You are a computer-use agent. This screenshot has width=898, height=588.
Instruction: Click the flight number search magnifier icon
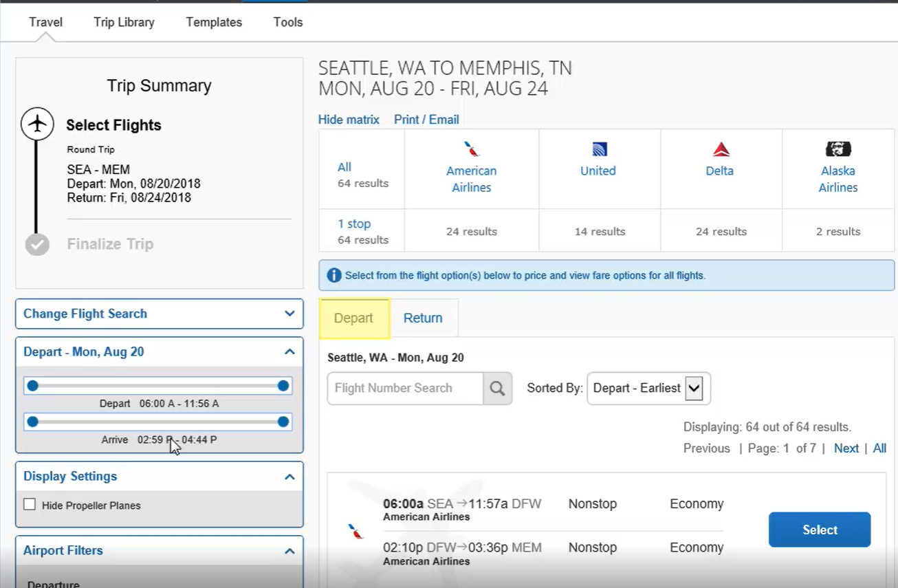coord(497,389)
